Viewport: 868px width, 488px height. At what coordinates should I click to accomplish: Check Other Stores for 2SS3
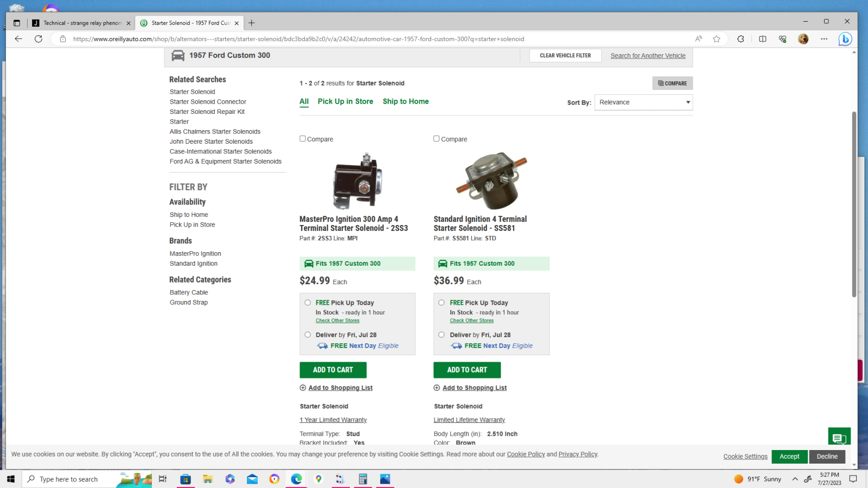point(337,320)
